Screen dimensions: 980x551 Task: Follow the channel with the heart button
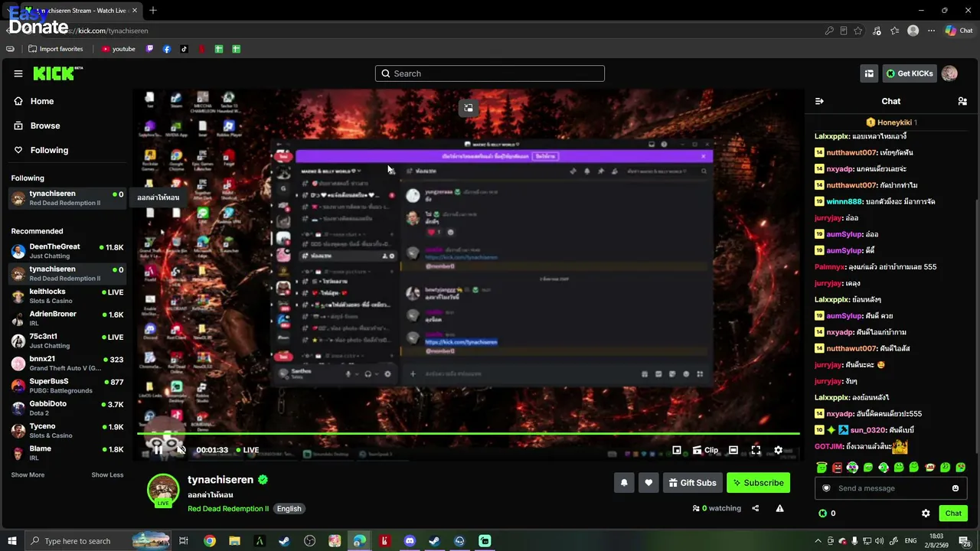[648, 483]
